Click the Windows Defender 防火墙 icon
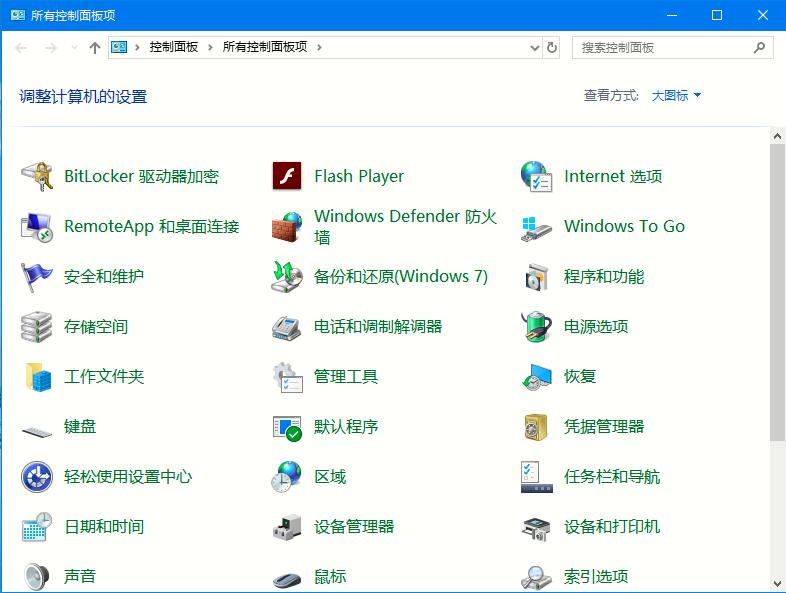The width and height of the screenshot is (786, 593). [287, 227]
